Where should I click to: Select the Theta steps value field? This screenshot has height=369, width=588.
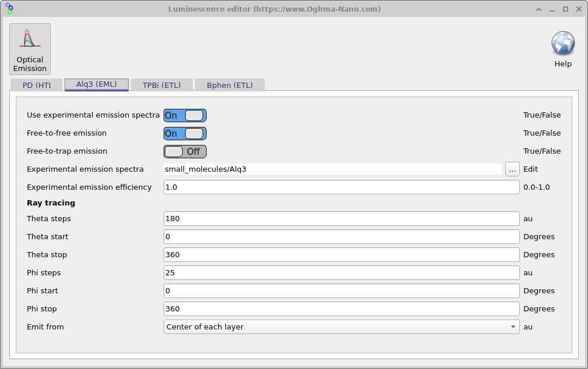[x=341, y=218]
